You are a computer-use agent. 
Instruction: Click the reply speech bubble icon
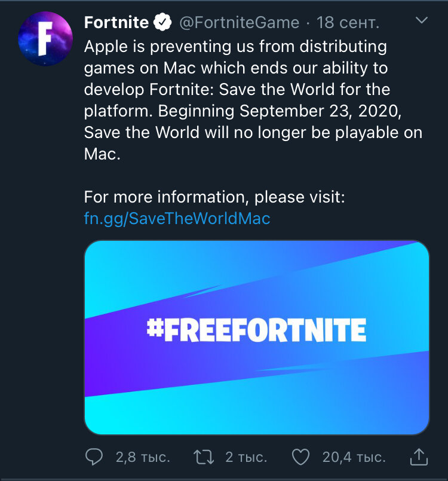pos(94,457)
